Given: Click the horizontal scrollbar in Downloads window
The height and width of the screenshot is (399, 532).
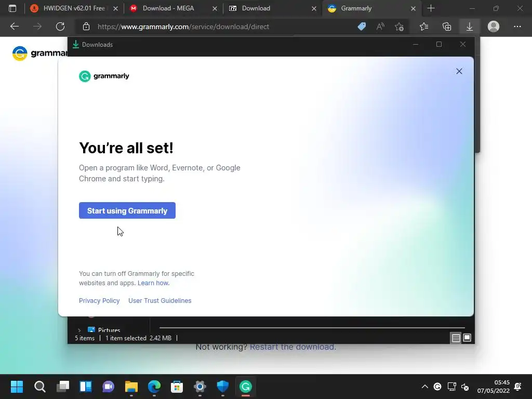Looking at the screenshot, I should click(x=312, y=328).
